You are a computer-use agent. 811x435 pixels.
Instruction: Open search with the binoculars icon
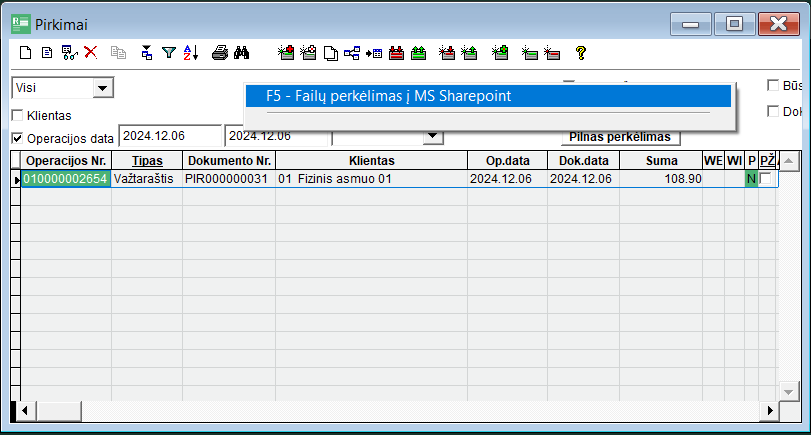[242, 53]
